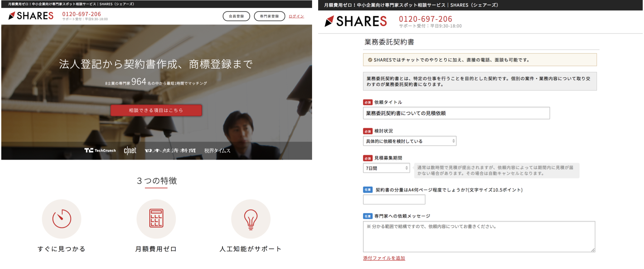The height and width of the screenshot is (269, 644).
Task: Open the 検討状況 dropdown
Action: pyautogui.click(x=409, y=141)
